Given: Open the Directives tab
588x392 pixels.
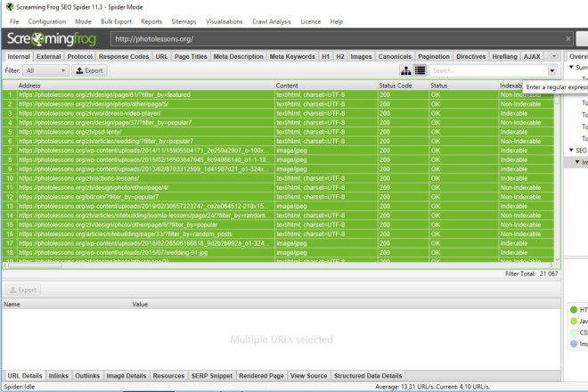Looking at the screenshot, I should pyautogui.click(x=470, y=56).
